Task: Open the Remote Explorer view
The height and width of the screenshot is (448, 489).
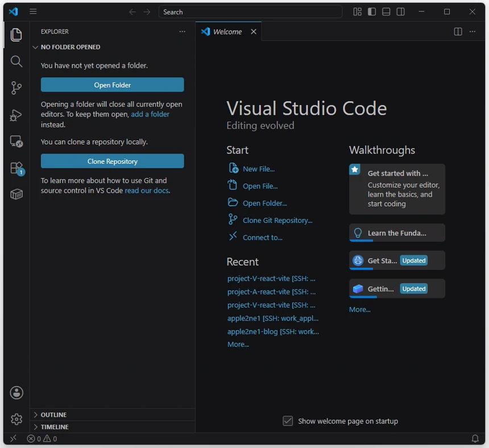Action: coord(16,142)
